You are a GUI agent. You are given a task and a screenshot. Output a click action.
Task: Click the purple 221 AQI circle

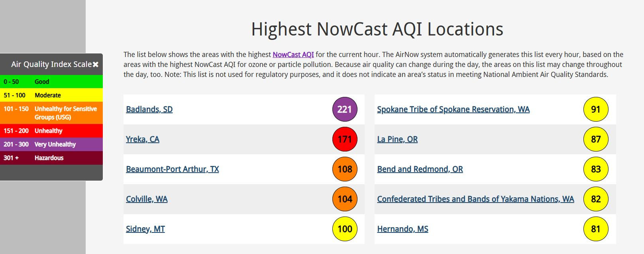(345, 109)
